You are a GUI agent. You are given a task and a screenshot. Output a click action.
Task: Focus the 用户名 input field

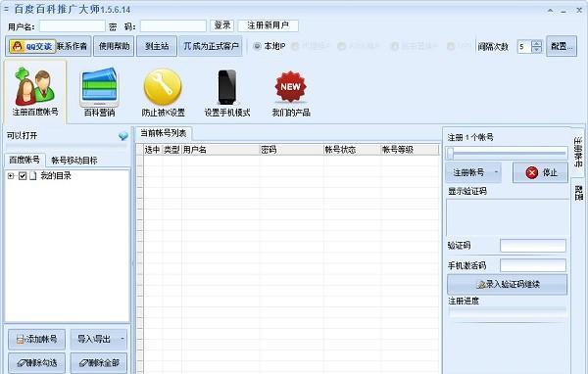pos(72,25)
